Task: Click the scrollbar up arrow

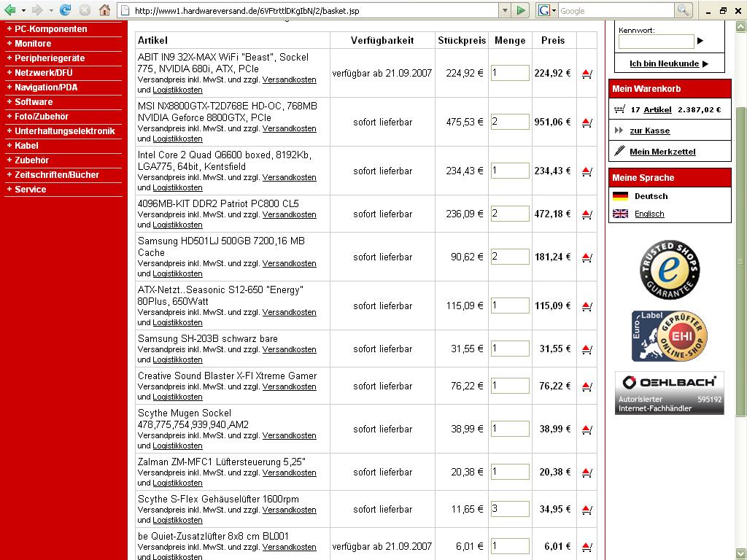Action: (x=740, y=27)
